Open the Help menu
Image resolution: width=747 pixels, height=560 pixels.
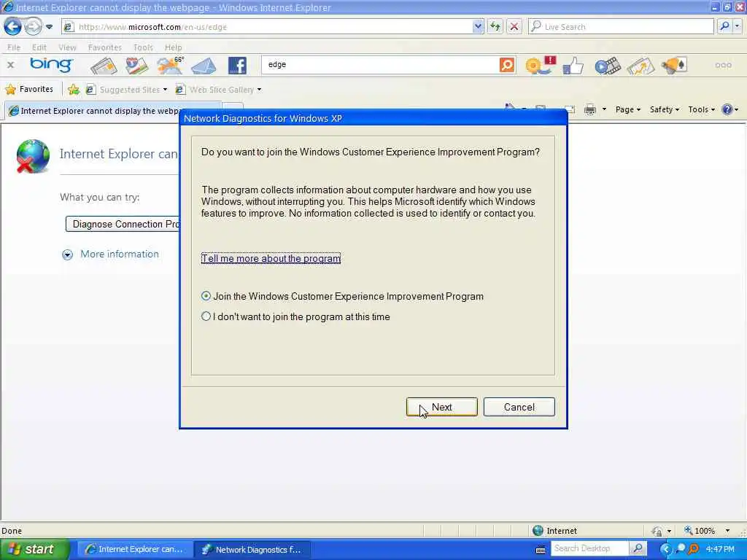coord(173,47)
